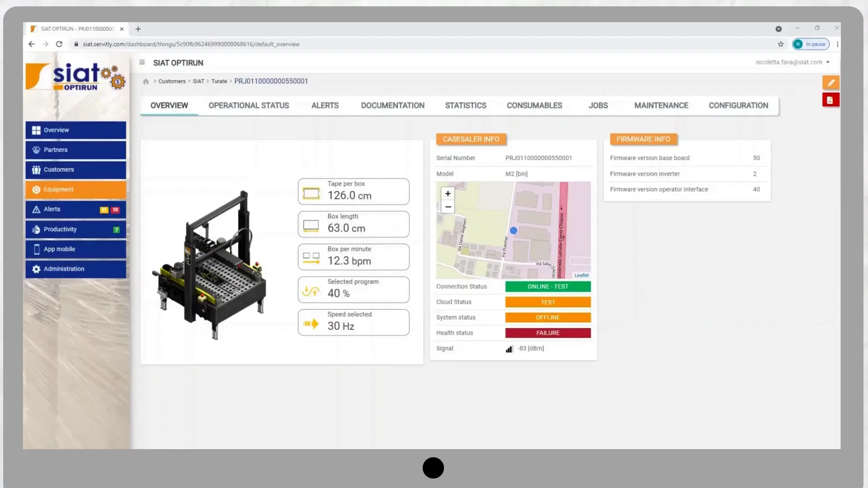
Task: Open the MAINTENANCE tab
Action: coord(661,105)
